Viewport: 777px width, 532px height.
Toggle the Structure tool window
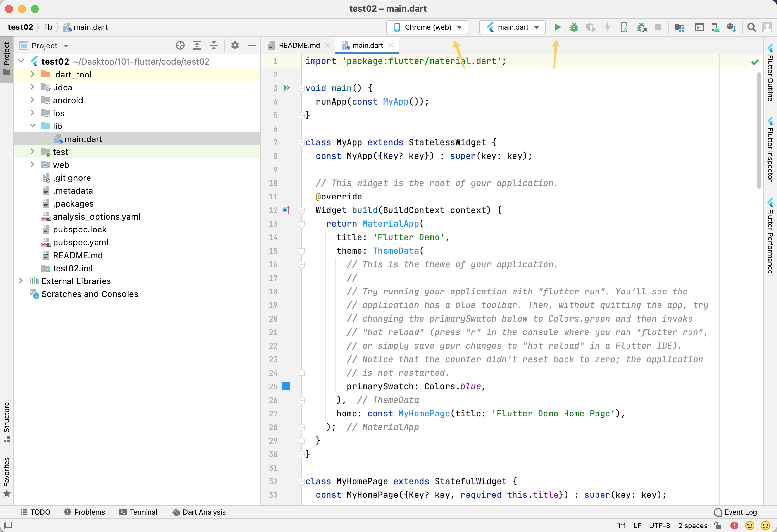click(x=7, y=422)
